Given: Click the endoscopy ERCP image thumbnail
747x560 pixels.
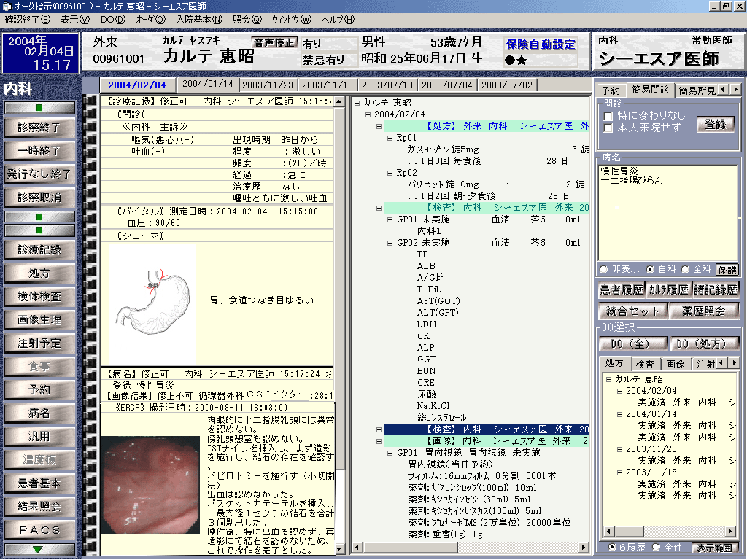Looking at the screenshot, I should (x=150, y=484).
